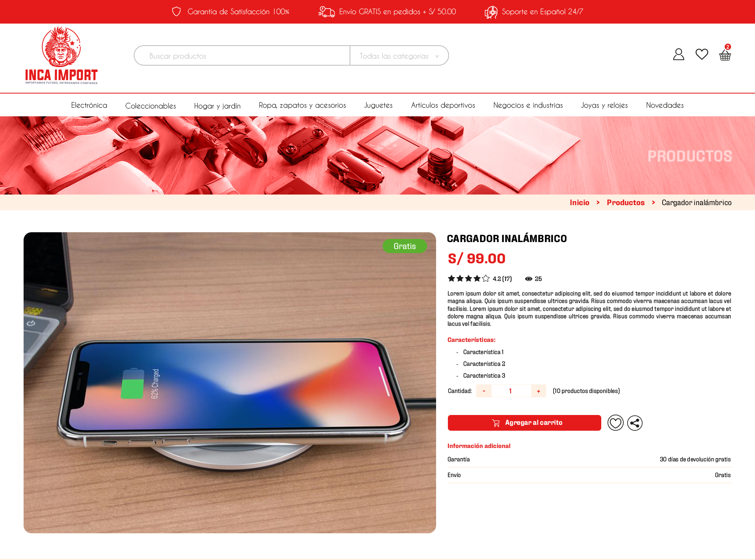Go to Inicio breadcrumb link
The height and width of the screenshot is (560, 755).
[579, 202]
